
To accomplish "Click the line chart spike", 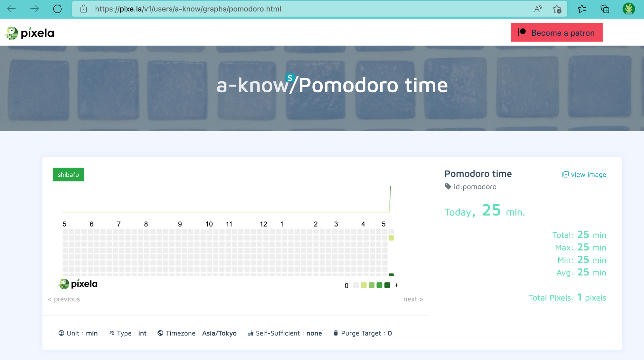I will [x=390, y=199].
